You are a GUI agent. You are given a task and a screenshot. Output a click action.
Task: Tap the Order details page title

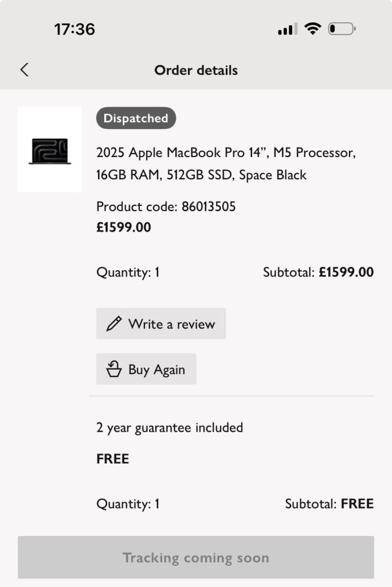[196, 71]
